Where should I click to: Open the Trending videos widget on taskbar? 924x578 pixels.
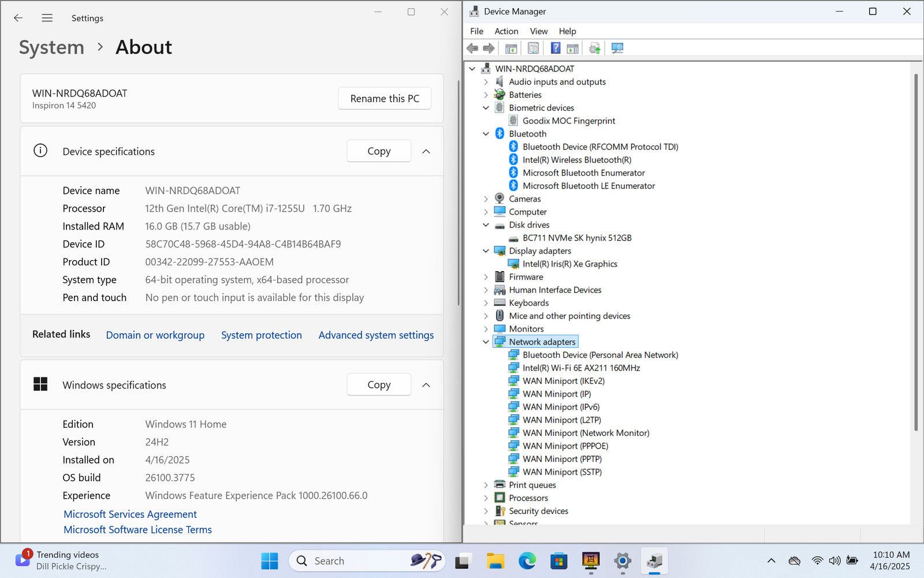61,560
